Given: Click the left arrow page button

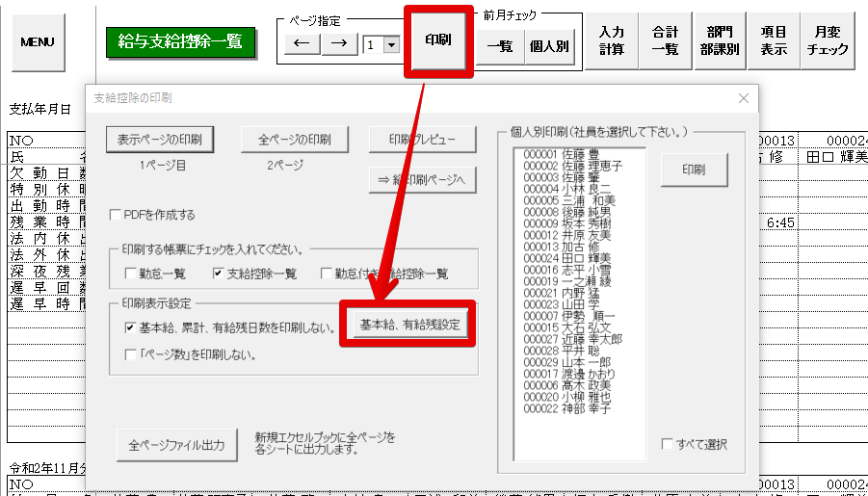Looking at the screenshot, I should tap(302, 43).
